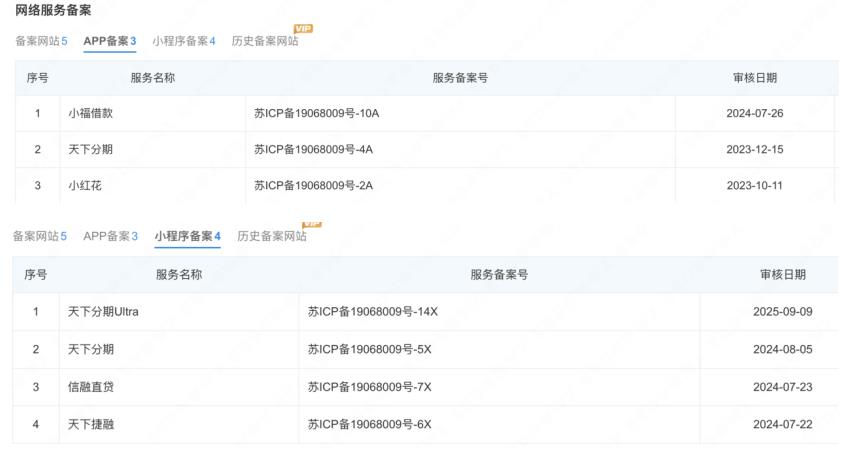
Task: Click the 服务备案号 header in the APP table
Action: (x=460, y=78)
